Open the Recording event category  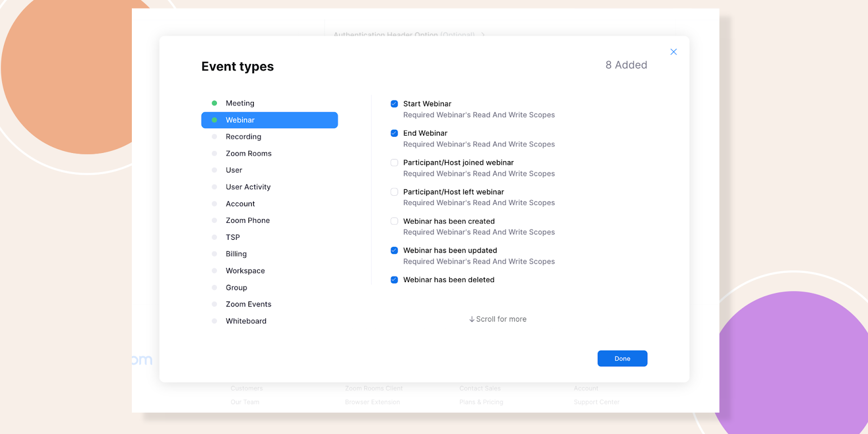point(270,137)
